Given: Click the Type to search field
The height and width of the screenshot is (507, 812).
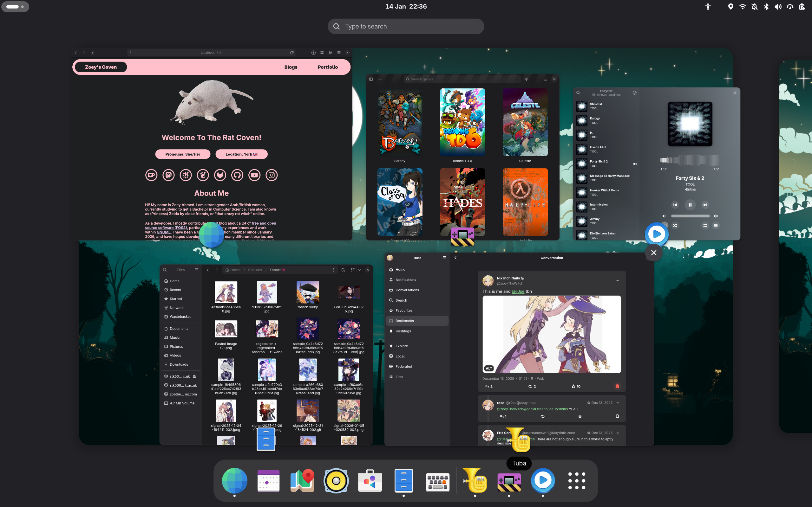Looking at the screenshot, I should pyautogui.click(x=406, y=27).
